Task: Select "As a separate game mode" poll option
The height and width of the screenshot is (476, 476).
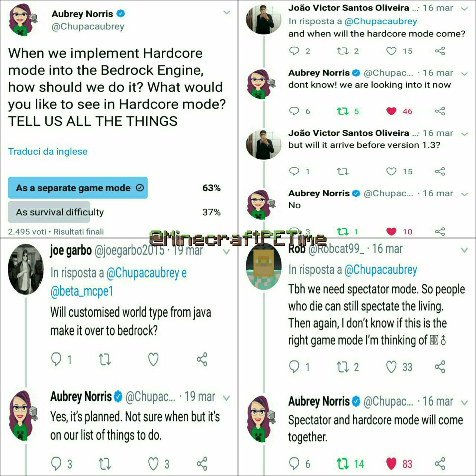Action: pos(78,188)
